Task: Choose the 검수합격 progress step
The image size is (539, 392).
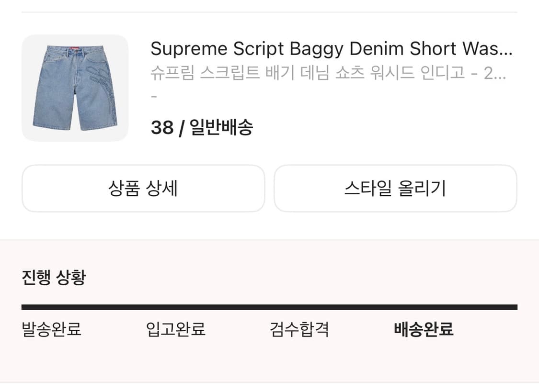Action: coord(299,329)
